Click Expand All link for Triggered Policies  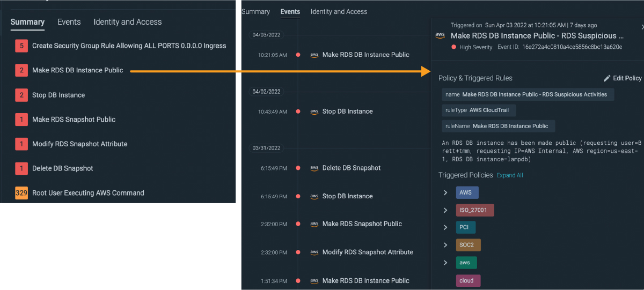click(x=510, y=175)
